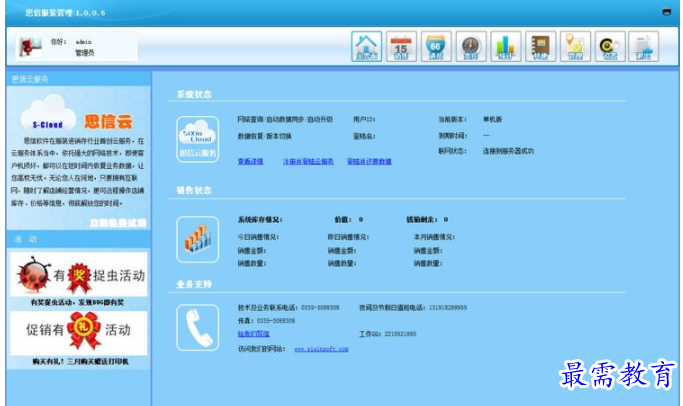Open the 查看详情 view details link

click(250, 160)
